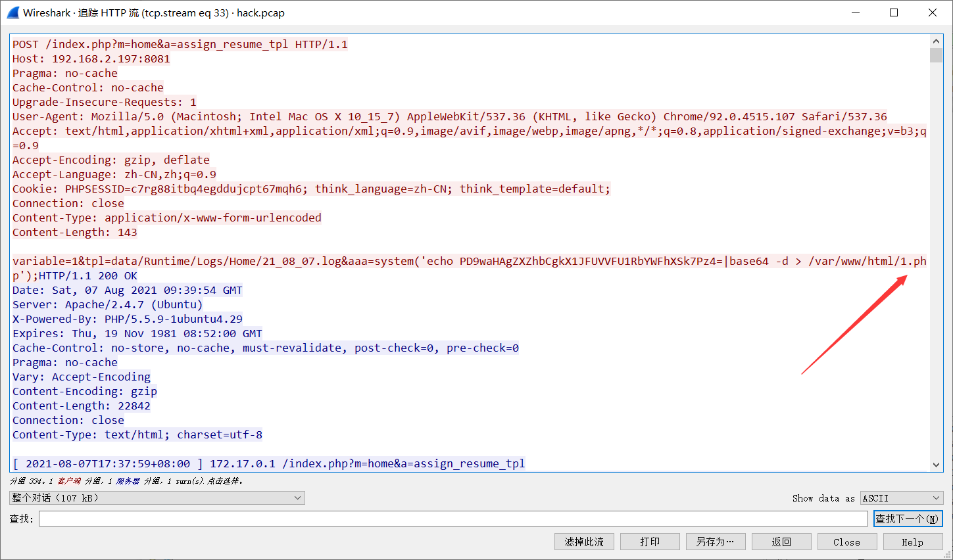Open the 整个对话 (107 kB) conversation dropdown
This screenshot has width=953, height=560.
(x=157, y=498)
